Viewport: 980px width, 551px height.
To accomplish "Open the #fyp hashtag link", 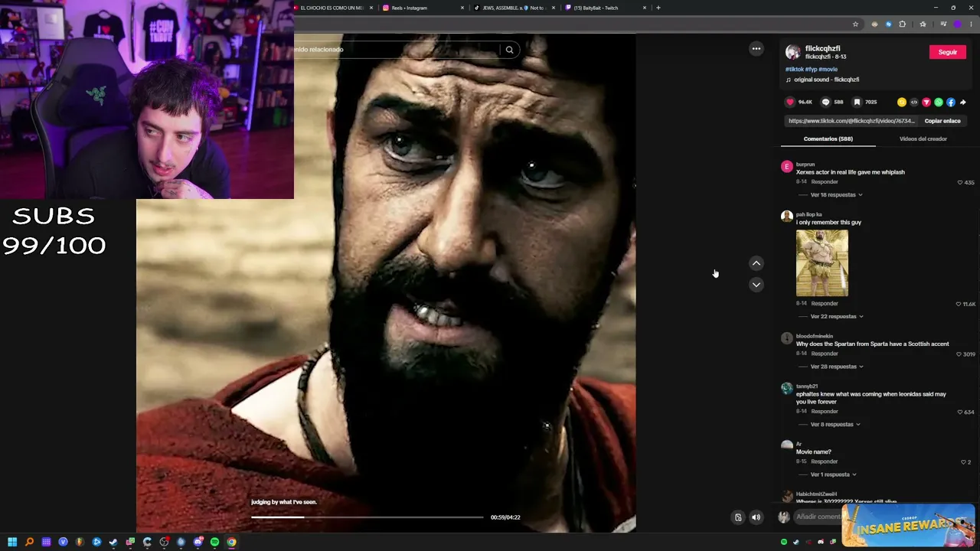I will [x=811, y=70].
